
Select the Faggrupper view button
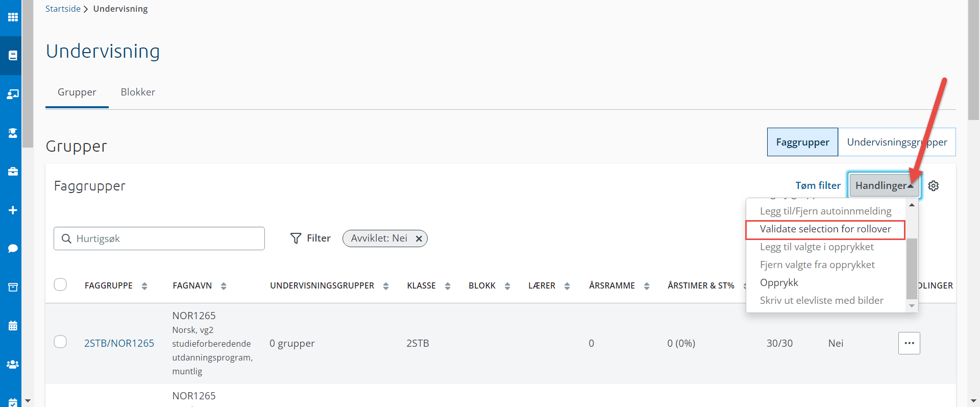tap(802, 142)
